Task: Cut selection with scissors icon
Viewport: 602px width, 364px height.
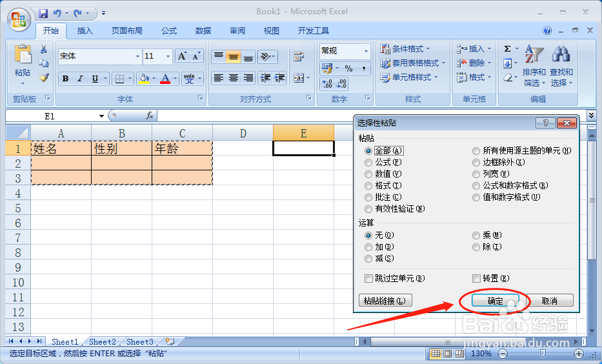Action: (x=43, y=49)
